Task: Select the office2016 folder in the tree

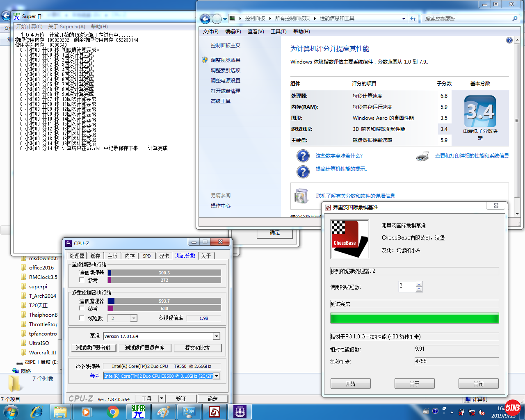Action: point(41,267)
